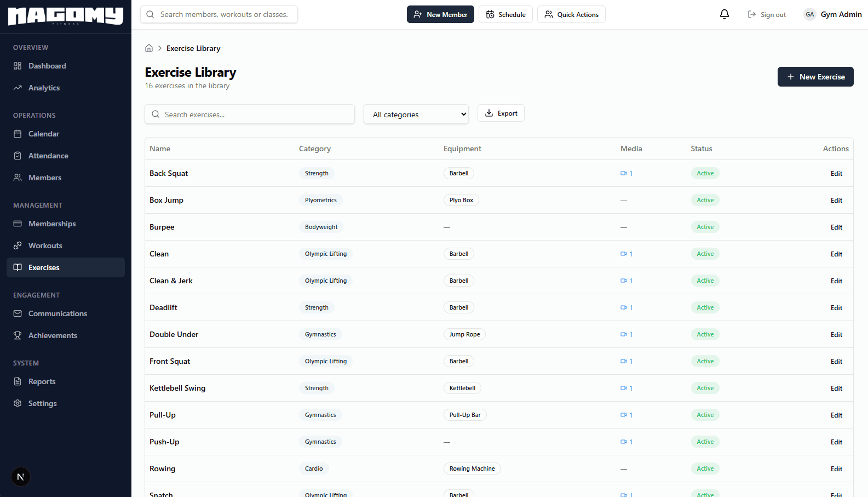868x497 pixels.
Task: Expand the All categories dropdown
Action: click(x=416, y=114)
